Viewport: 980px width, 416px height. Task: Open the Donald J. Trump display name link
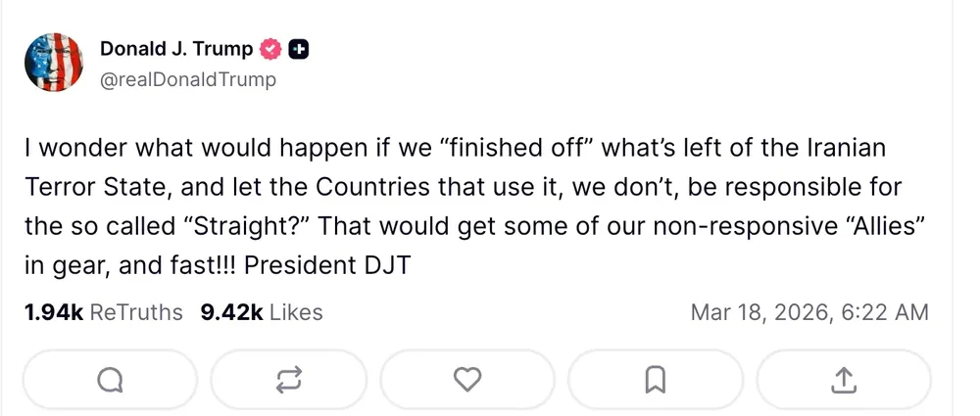176,49
